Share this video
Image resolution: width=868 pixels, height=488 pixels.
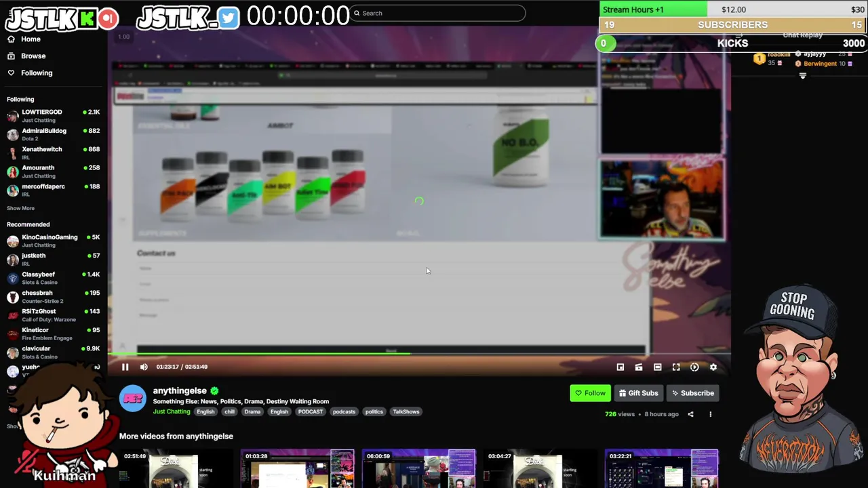click(690, 414)
